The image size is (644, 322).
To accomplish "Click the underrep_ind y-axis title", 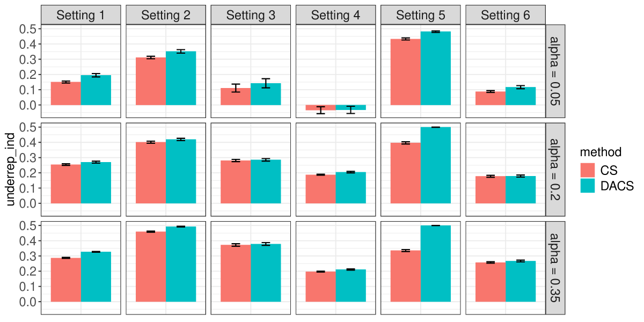I will click(x=10, y=170).
